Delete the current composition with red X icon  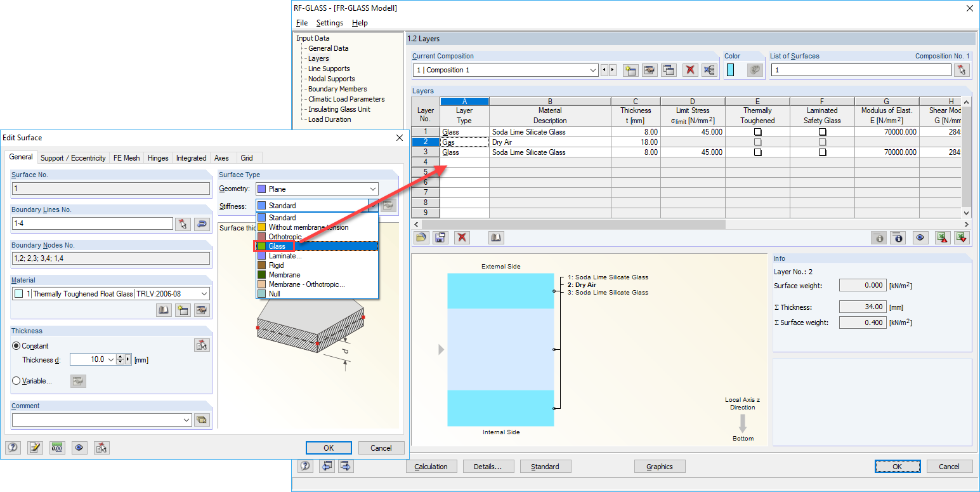690,70
